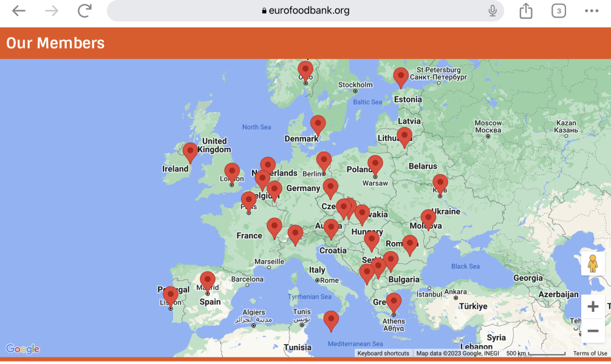This screenshot has height=364, width=611.
Task: Select the map pin over Lisbon
Action: (170, 297)
